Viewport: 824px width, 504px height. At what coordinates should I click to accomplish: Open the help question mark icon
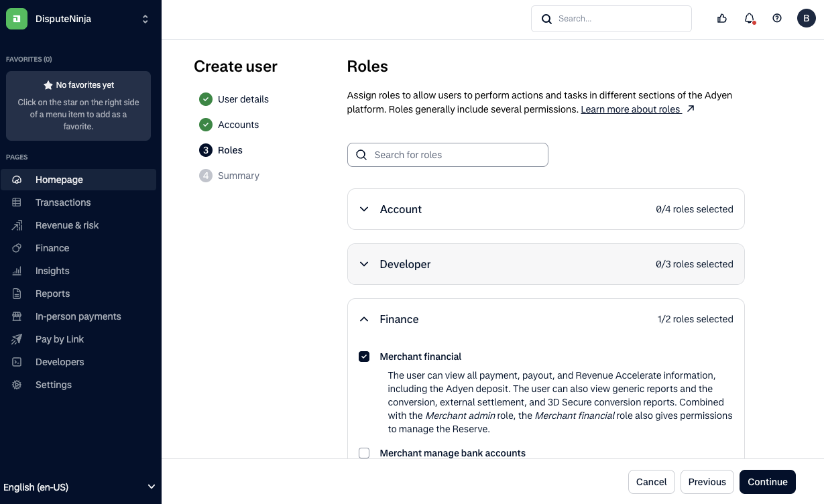coord(777,19)
